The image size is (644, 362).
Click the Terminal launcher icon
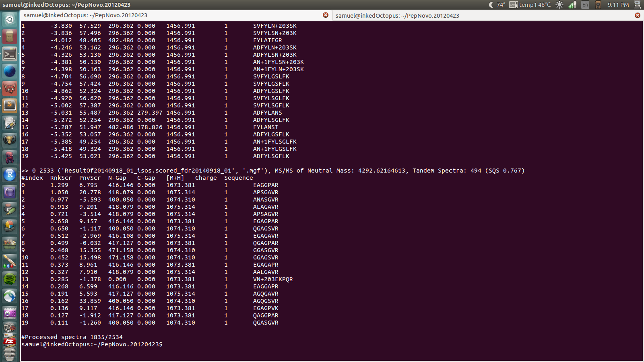point(10,54)
